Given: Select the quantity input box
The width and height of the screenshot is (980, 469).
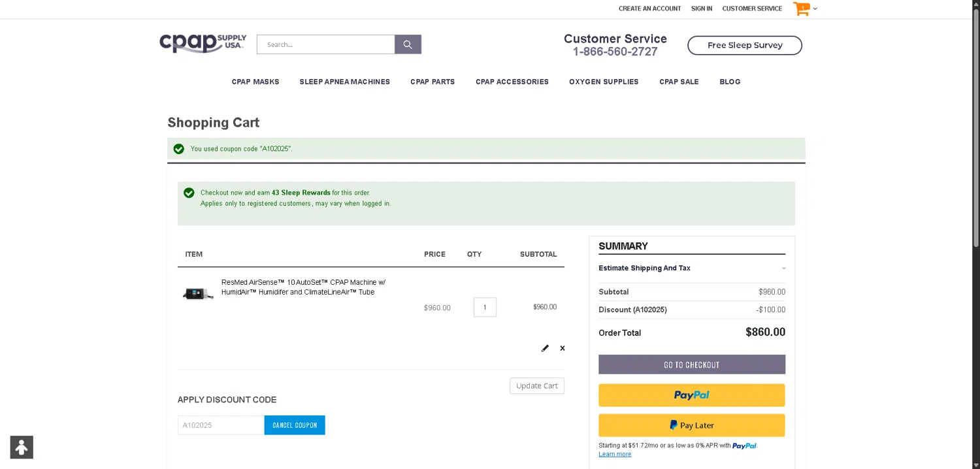Looking at the screenshot, I should pos(485,307).
